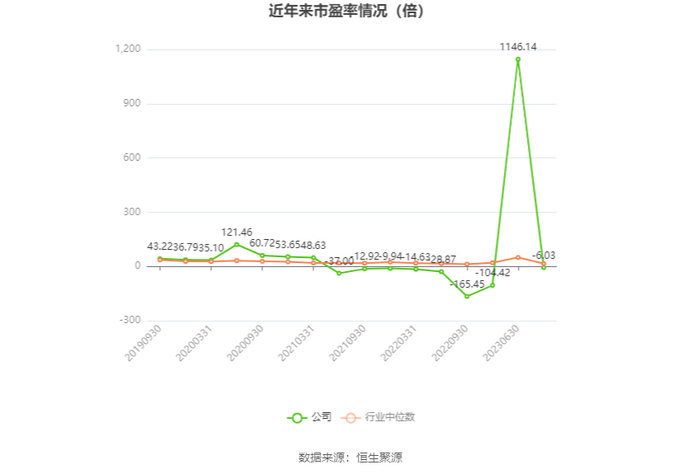Click the data point labeled -165.45
This screenshot has height=474, width=700.
pyautogui.click(x=466, y=296)
